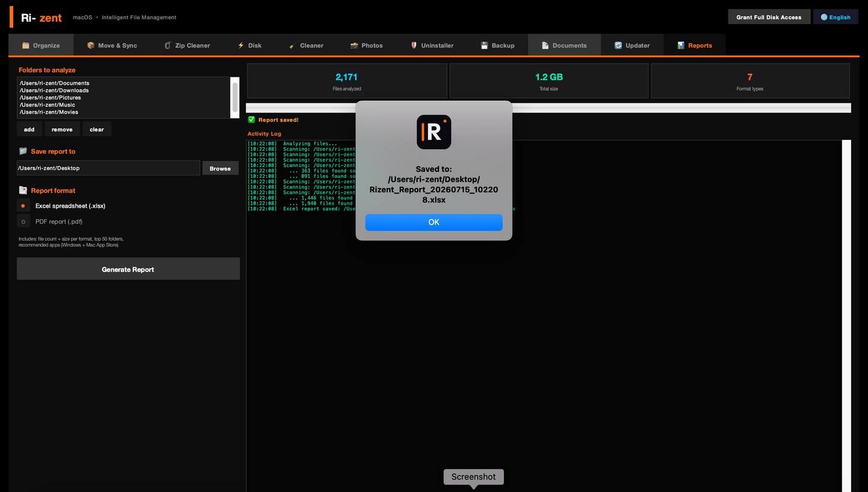Switch to the Documents tab
This screenshot has width=868, height=492.
coord(565,45)
